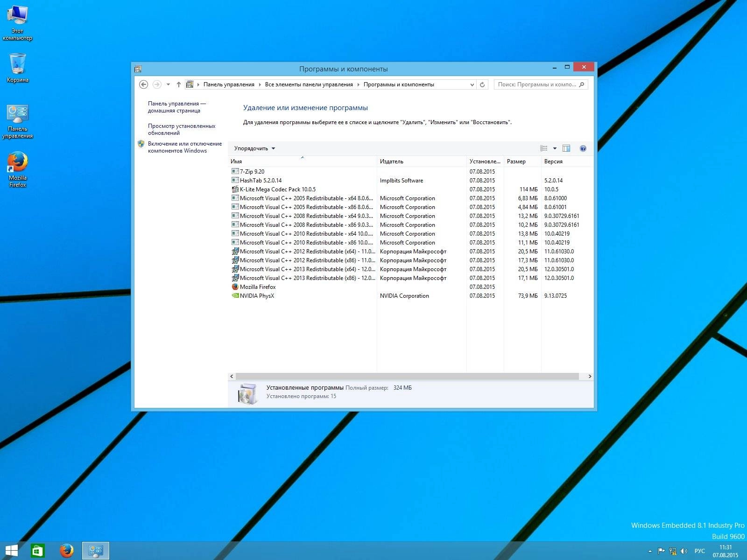This screenshot has height=560, width=747.
Task: Open the Упорядочить dropdown
Action: 254,148
